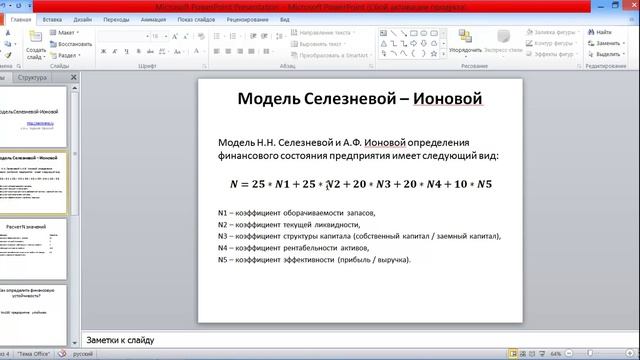Center align text

[x=228, y=51]
